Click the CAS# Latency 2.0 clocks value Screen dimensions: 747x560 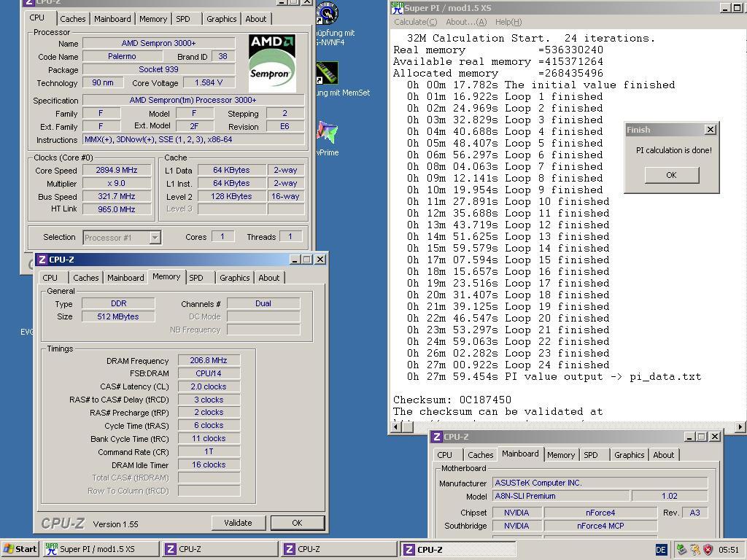pos(209,386)
